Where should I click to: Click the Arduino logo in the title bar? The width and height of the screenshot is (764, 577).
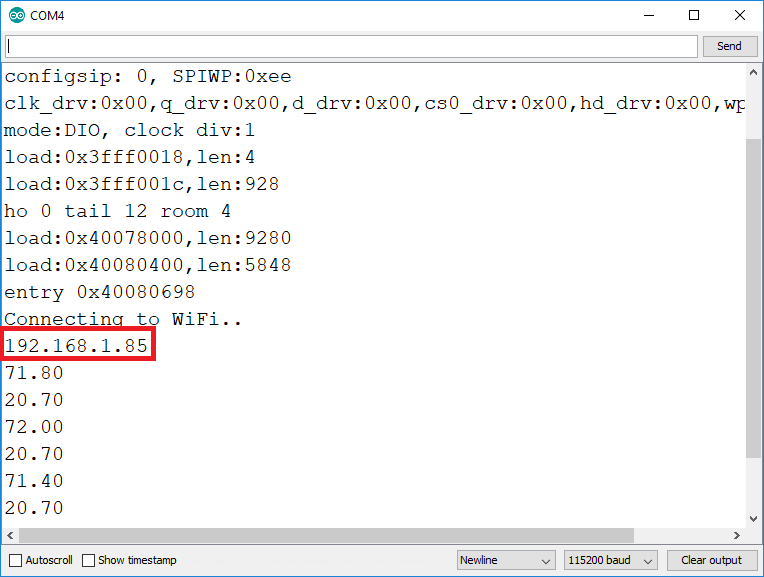(15, 15)
